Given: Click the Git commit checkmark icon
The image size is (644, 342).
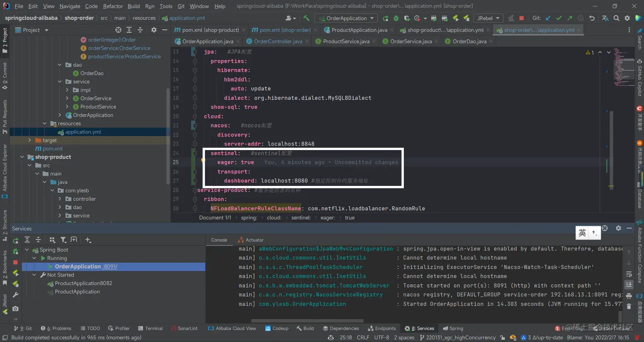Looking at the screenshot, I should (x=559, y=18).
